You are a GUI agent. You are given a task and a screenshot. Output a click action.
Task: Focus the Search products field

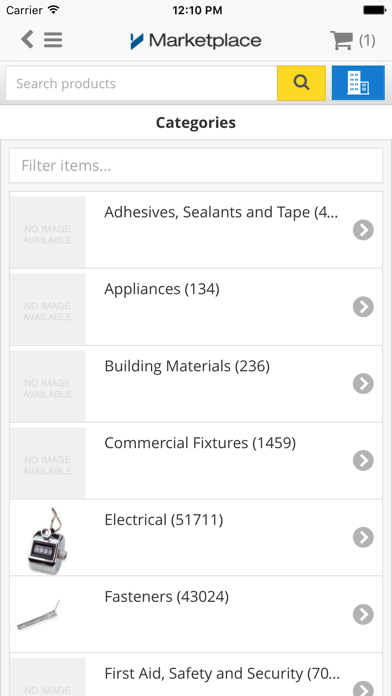[x=142, y=83]
